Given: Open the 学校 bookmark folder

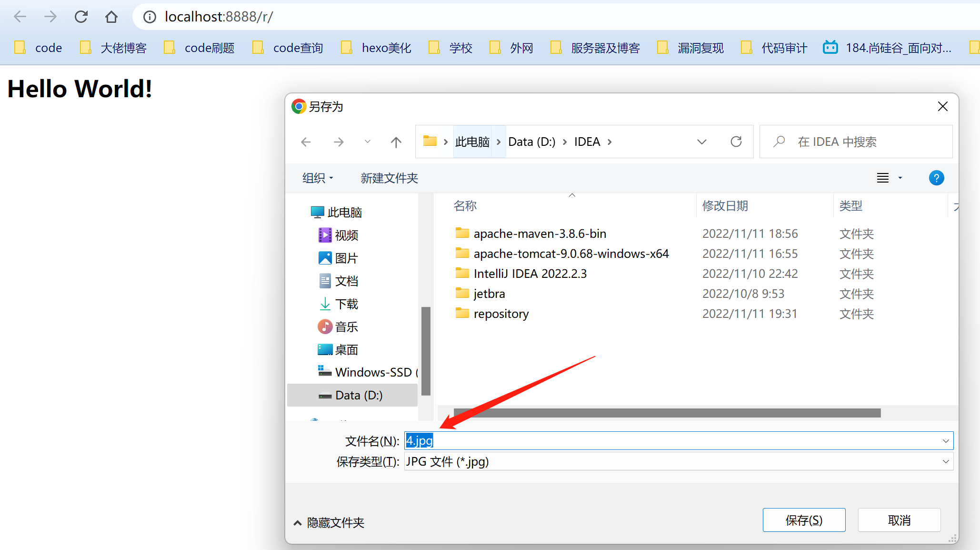Looking at the screenshot, I should 450,48.
